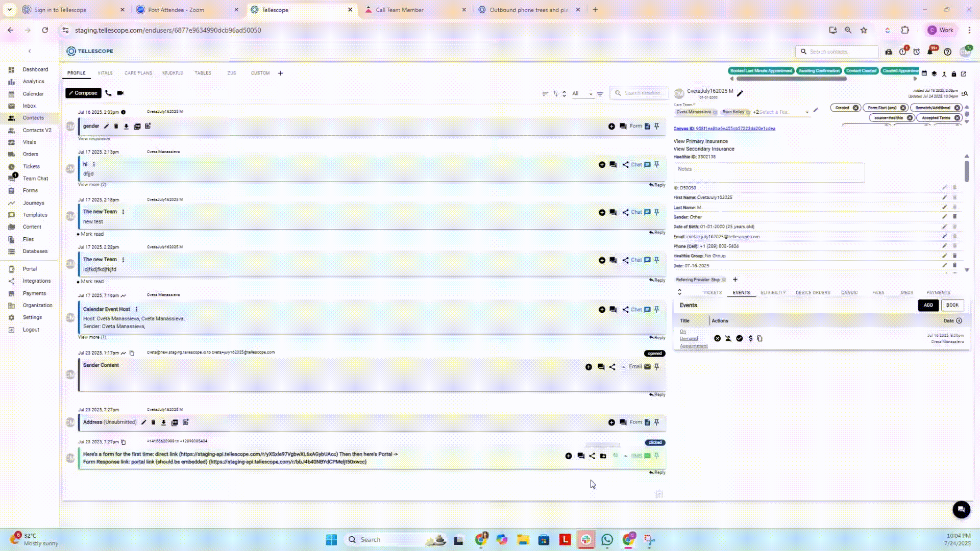
Task: Switch to the Vitals tab
Action: (105, 73)
